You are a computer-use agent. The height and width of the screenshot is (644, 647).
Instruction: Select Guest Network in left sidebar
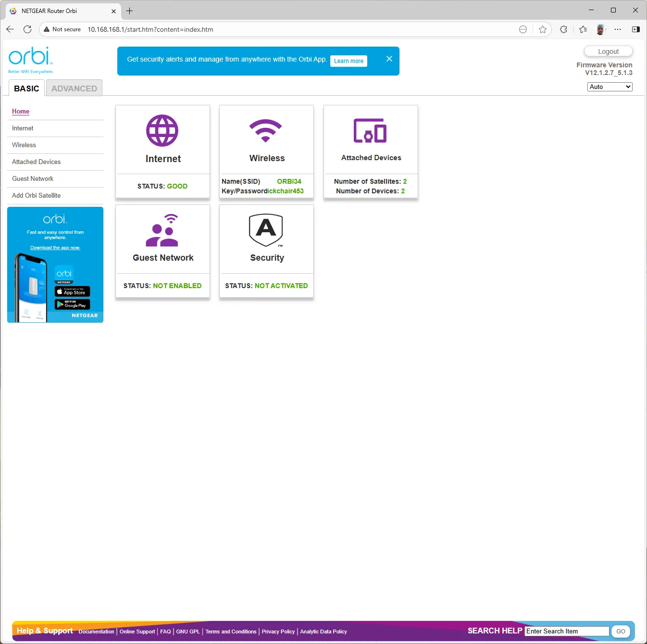coord(33,178)
